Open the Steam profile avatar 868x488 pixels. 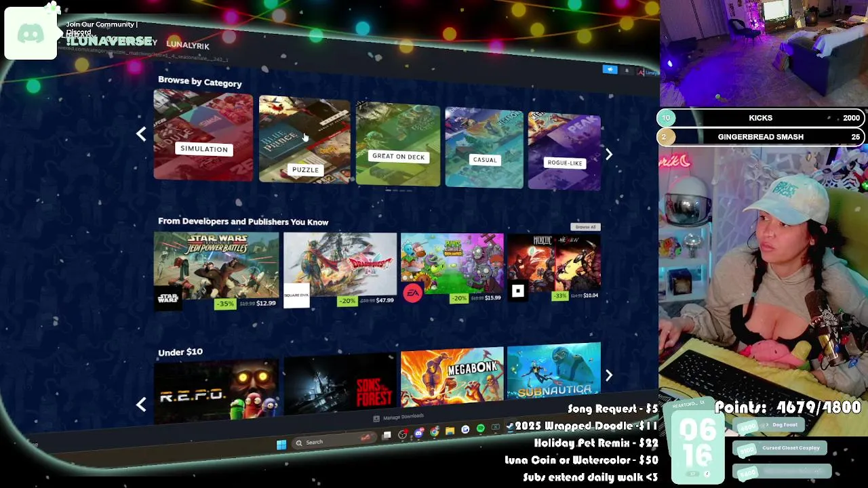641,73
